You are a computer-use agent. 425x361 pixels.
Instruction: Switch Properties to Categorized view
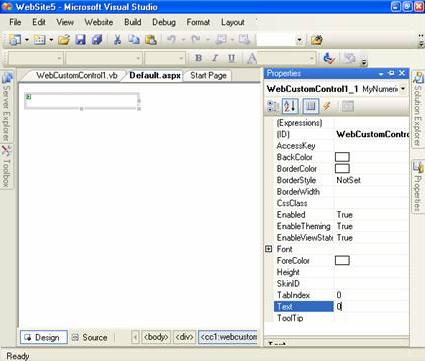(273, 106)
